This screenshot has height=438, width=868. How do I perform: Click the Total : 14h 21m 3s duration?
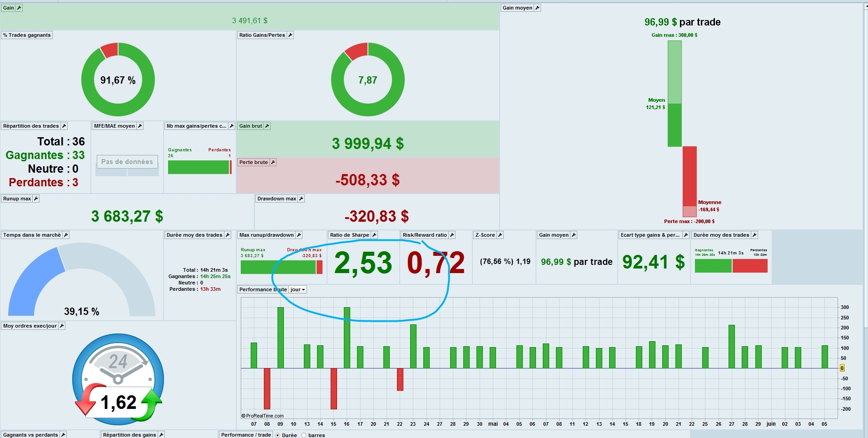pos(205,270)
